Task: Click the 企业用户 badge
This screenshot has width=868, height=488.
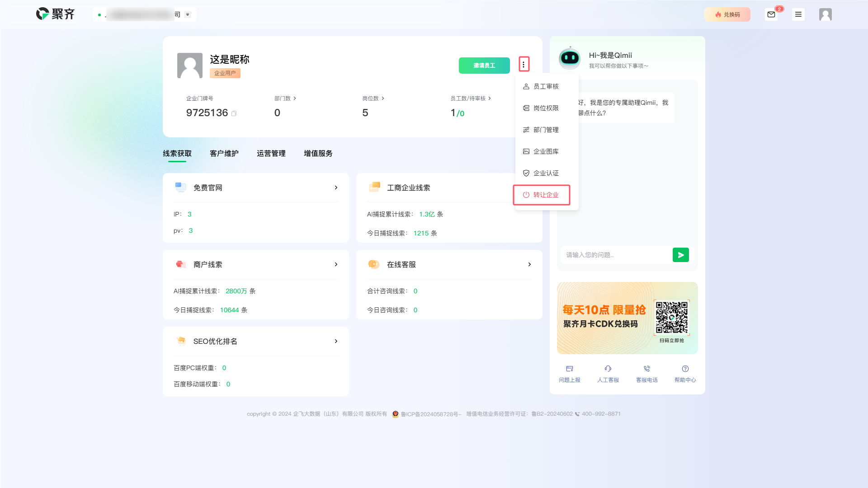Action: (225, 73)
